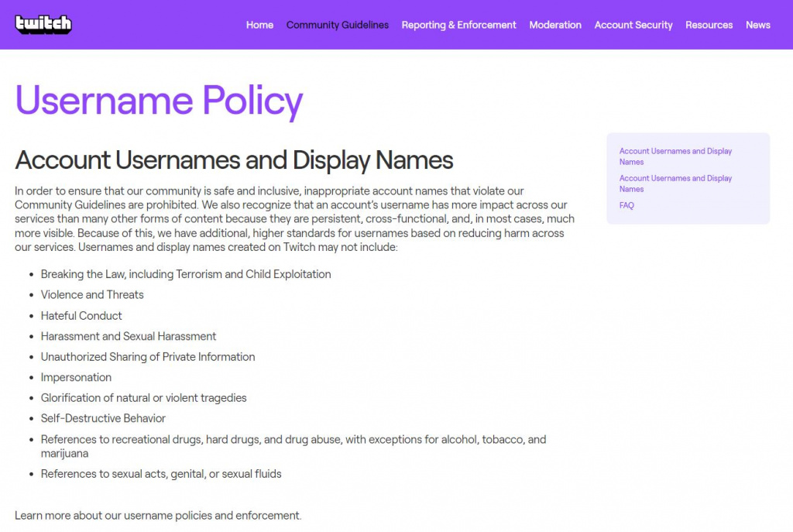
Task: Select the bullet about Breaking the Law
Action: tap(186, 274)
